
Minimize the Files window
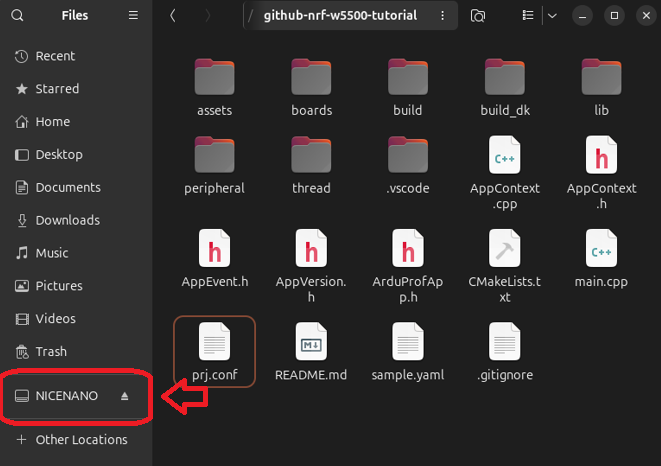pos(583,16)
